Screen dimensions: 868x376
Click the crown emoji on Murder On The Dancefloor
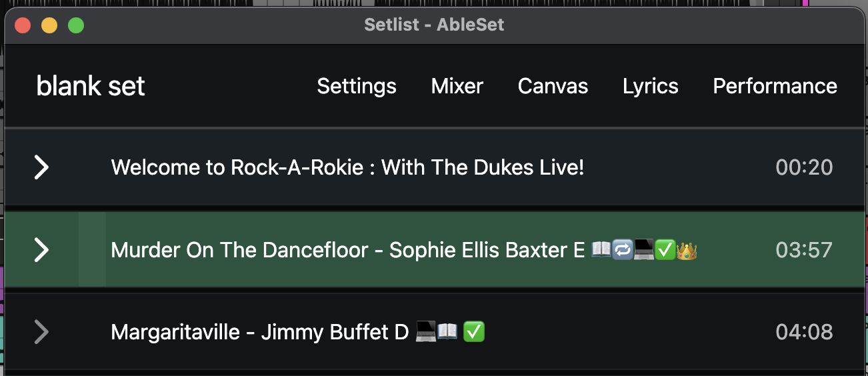pos(687,251)
